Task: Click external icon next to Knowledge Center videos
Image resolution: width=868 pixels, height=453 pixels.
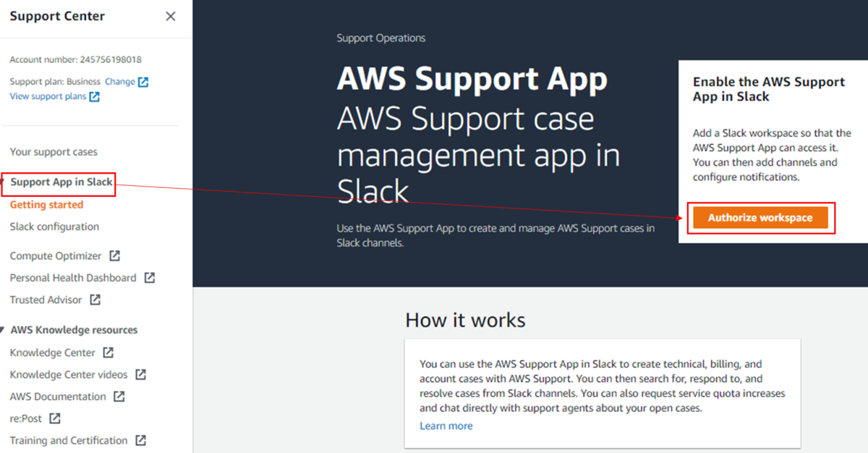Action: (140, 375)
